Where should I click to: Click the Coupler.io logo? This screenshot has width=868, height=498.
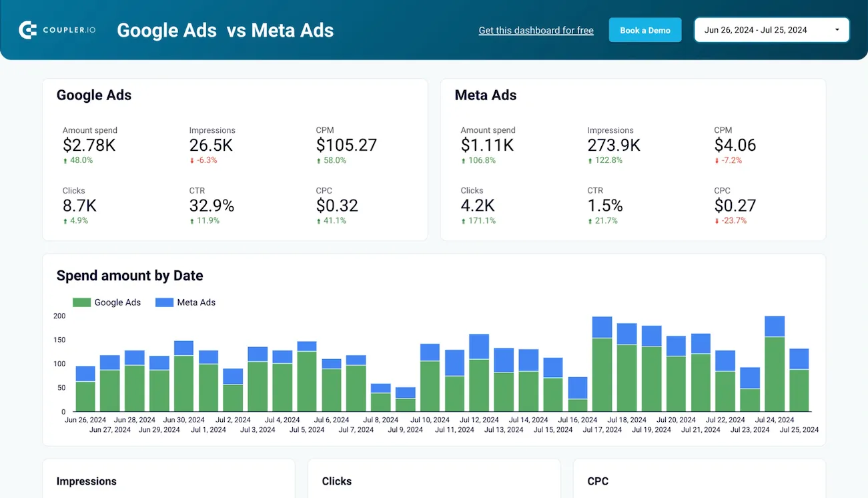[x=57, y=29]
